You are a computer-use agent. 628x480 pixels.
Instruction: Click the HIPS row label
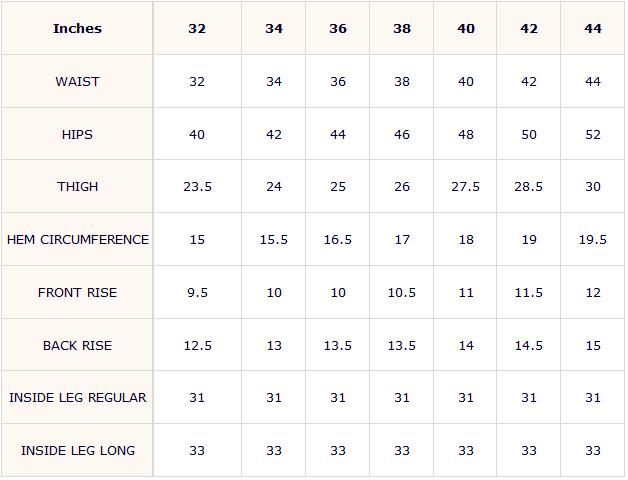77,135
